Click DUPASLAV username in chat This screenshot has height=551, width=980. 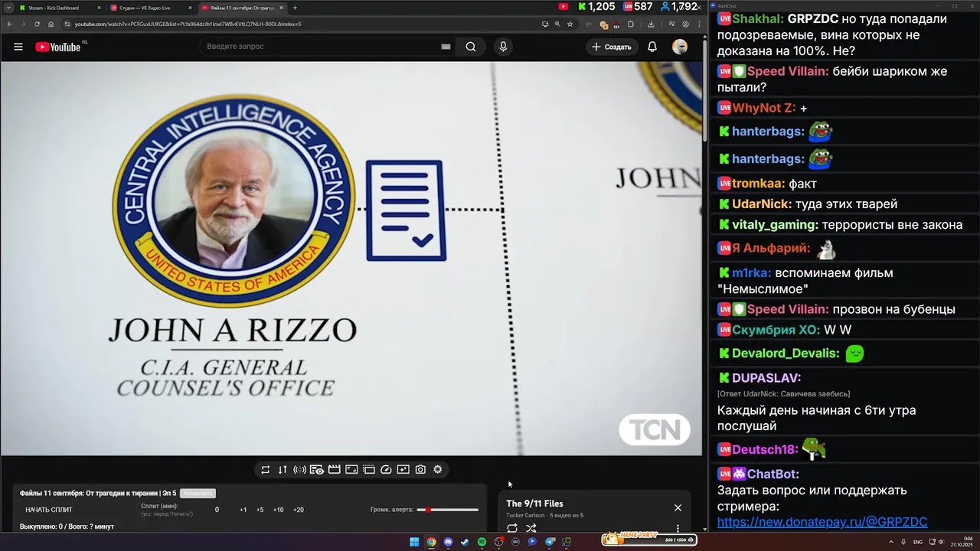(766, 378)
